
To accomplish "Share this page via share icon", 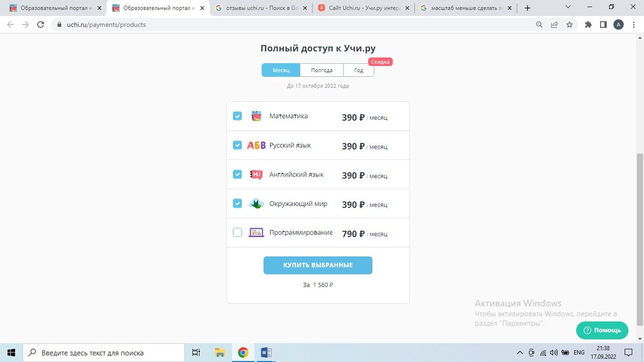I will tap(554, 25).
